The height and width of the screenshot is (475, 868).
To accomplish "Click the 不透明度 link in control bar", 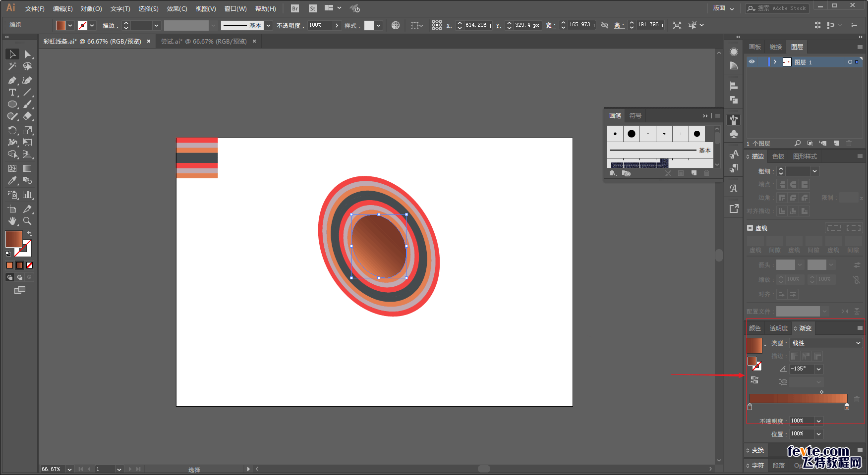I will pos(290,26).
